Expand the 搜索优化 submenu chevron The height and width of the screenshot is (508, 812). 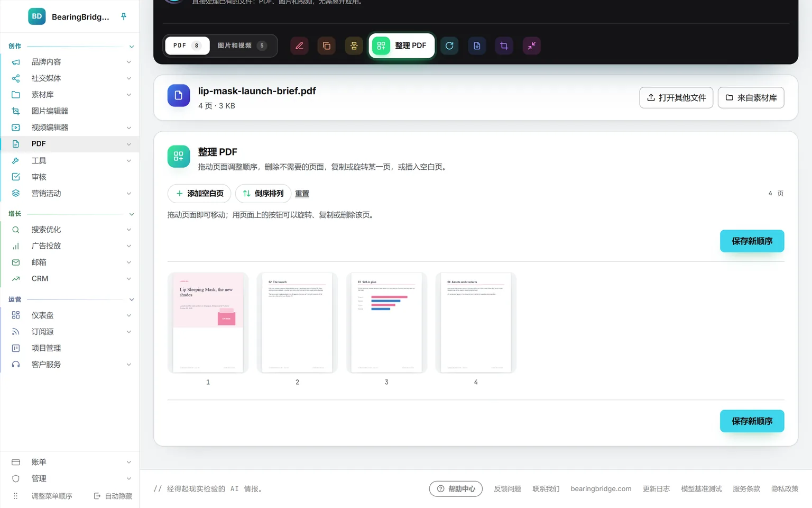(x=129, y=230)
